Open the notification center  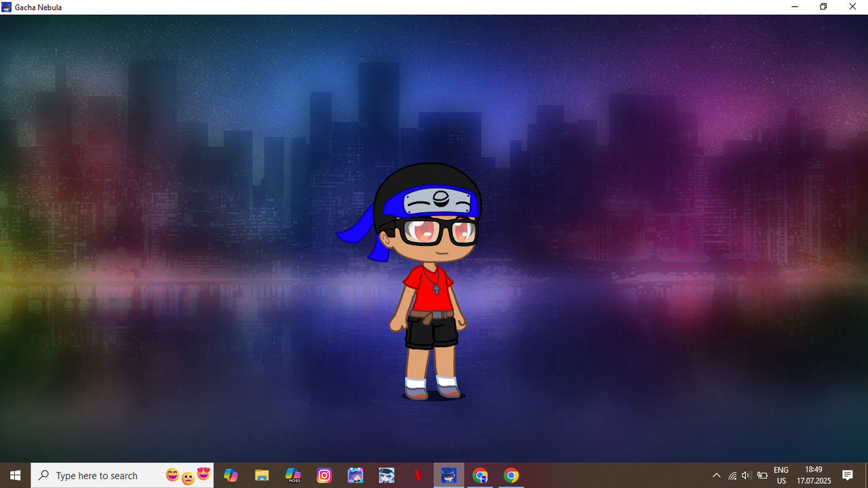[848, 475]
